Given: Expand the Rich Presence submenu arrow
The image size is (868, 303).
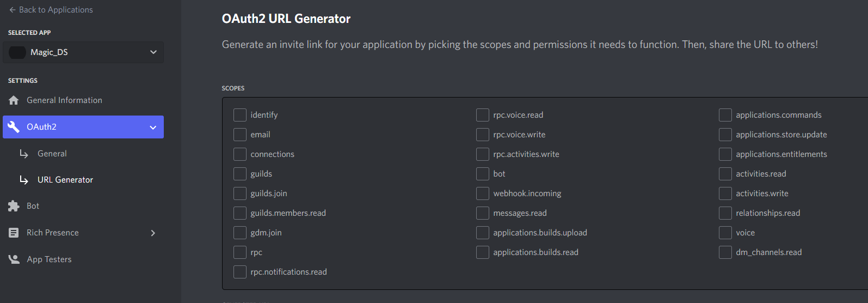Looking at the screenshot, I should coord(153,233).
